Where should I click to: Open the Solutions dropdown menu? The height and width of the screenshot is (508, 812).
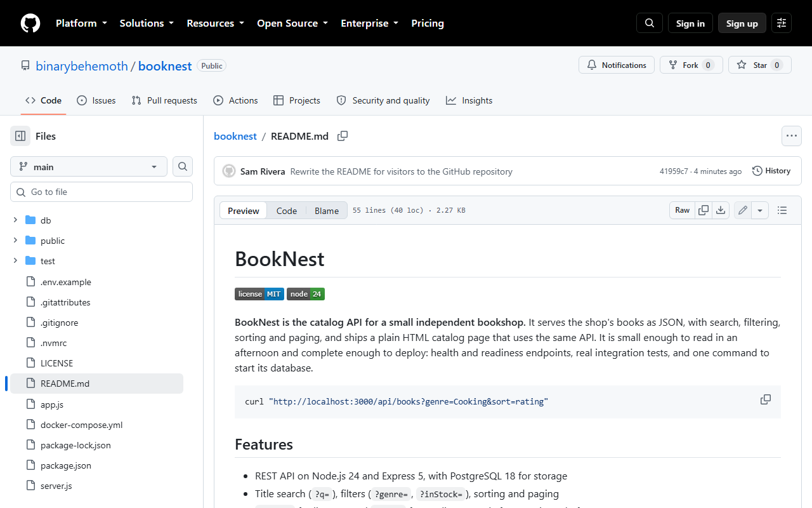coord(147,23)
